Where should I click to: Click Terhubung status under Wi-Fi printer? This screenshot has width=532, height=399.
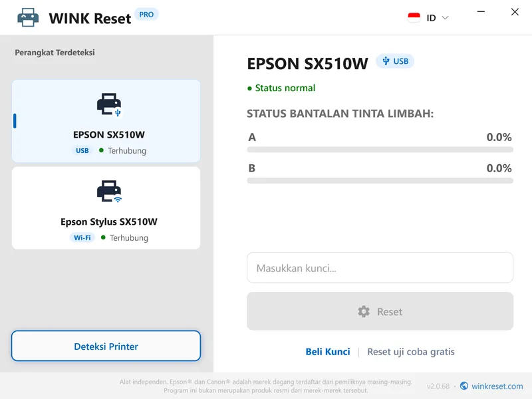point(128,237)
